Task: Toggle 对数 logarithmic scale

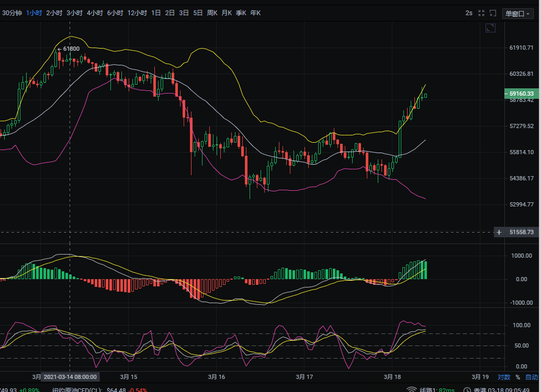Action: click(503, 377)
